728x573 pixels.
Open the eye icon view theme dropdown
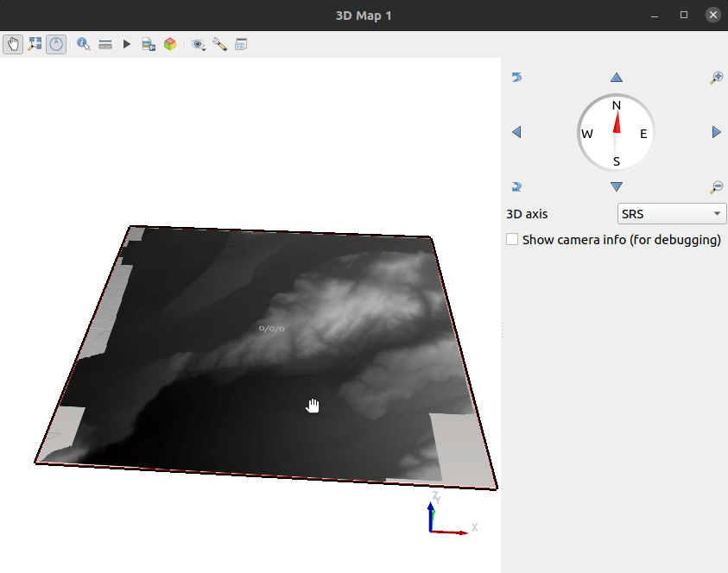point(199,44)
